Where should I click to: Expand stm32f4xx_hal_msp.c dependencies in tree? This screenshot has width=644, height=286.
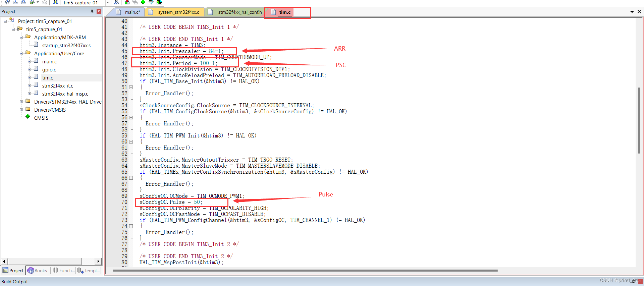(29, 94)
